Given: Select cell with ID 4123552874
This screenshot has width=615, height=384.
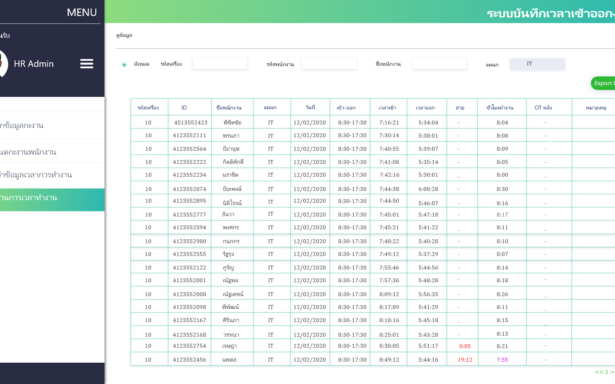Looking at the screenshot, I should coord(189,189).
